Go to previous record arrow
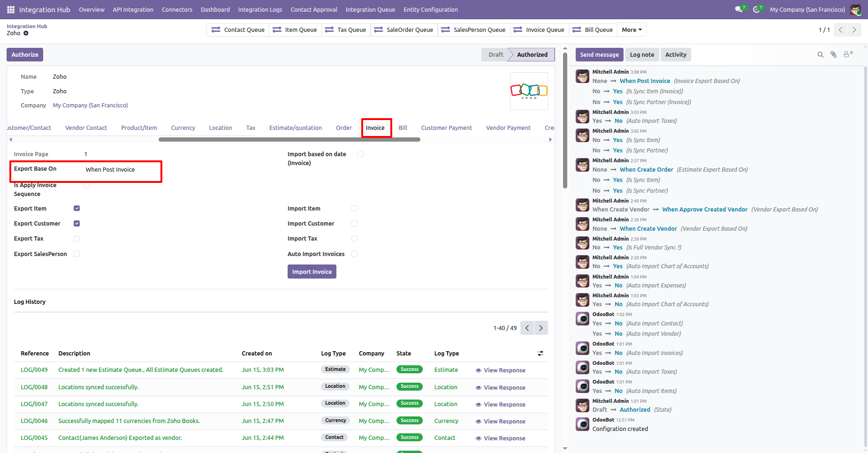Screen dimensions: 868x453 tap(841, 30)
